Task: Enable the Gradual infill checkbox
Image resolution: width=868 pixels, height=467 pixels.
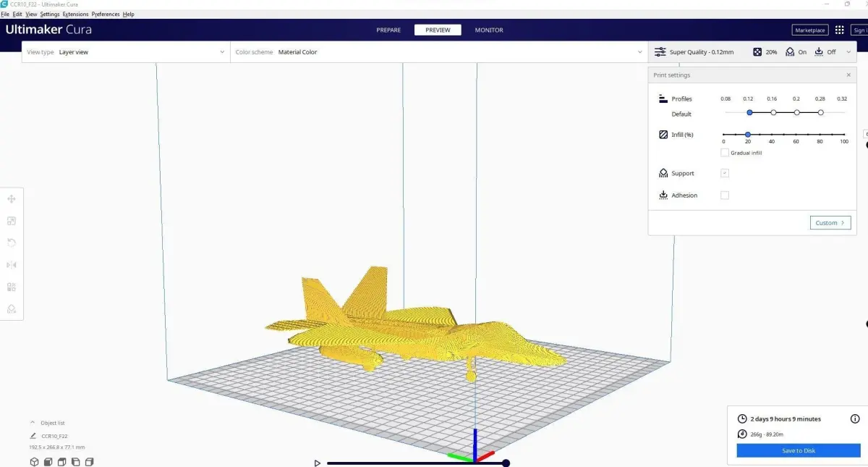Action: (x=725, y=153)
